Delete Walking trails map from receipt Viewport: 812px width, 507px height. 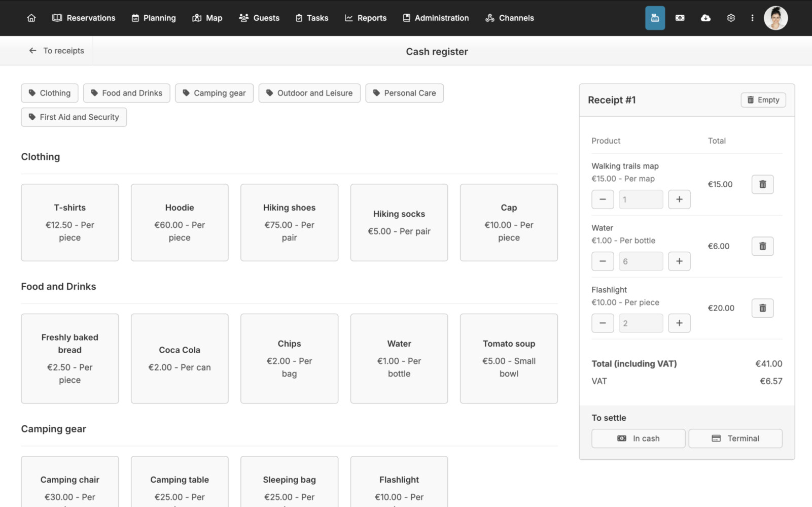click(762, 184)
